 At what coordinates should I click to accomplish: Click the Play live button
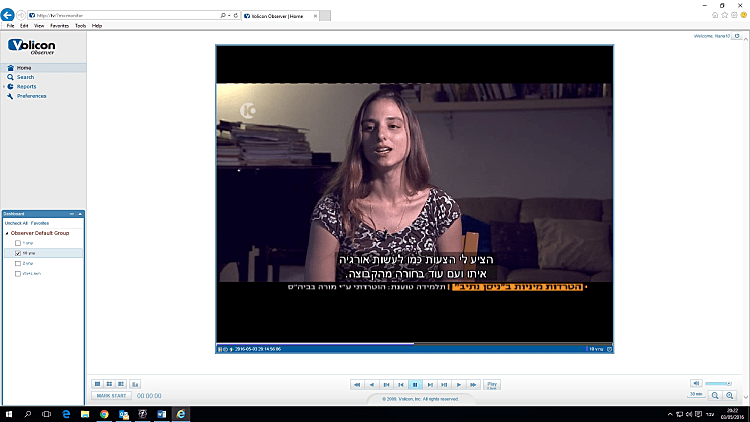pos(492,384)
